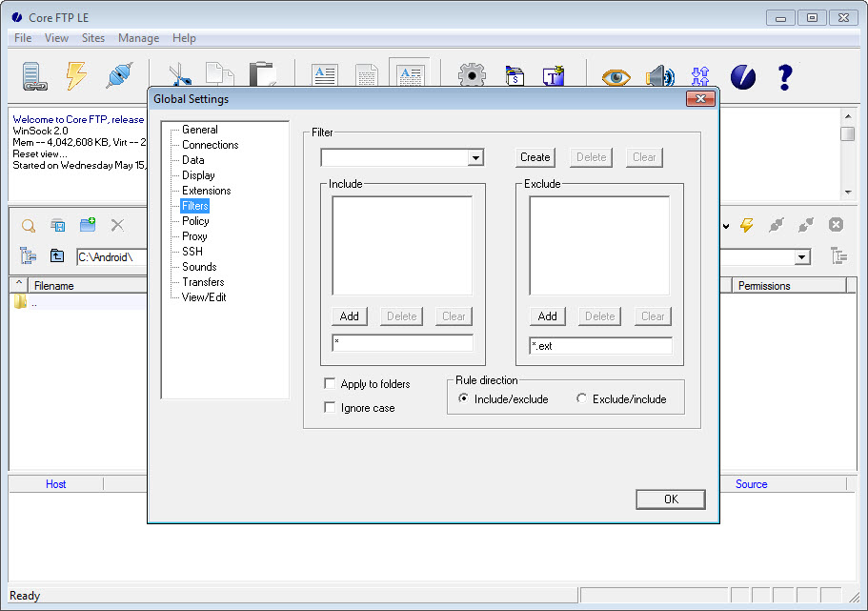Click the Host column header in queue
This screenshot has width=868, height=611.
pos(56,484)
